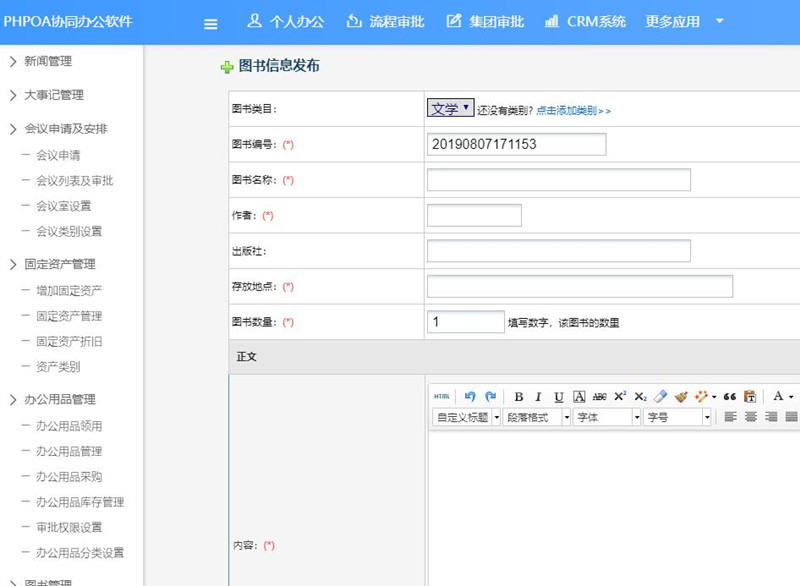Toggle bold formatting in the editor
Screen dimensions: 800x586
click(x=518, y=397)
